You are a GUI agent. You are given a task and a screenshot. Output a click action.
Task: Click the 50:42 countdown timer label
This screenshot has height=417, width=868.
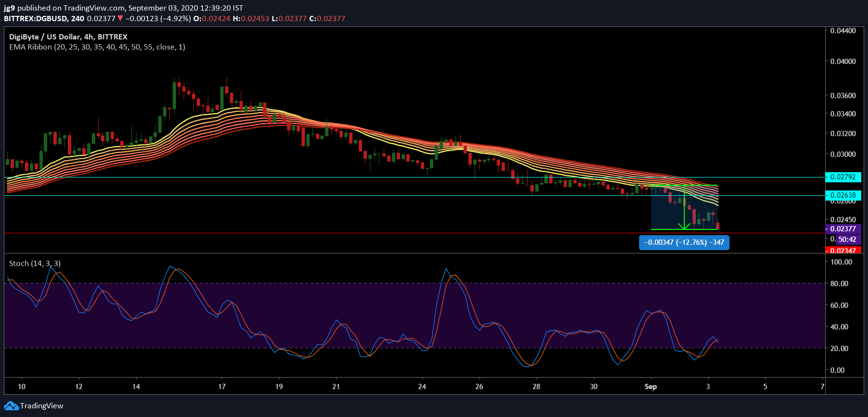click(847, 240)
